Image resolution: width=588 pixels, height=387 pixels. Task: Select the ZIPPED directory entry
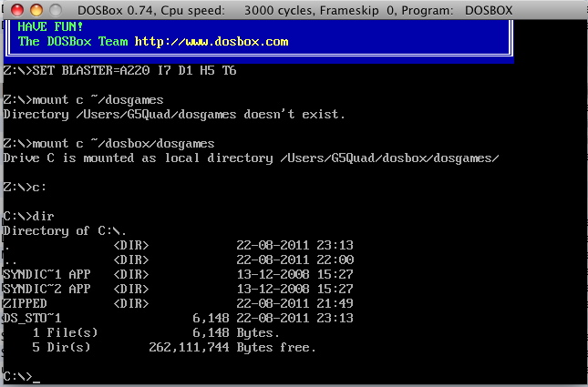tap(26, 304)
